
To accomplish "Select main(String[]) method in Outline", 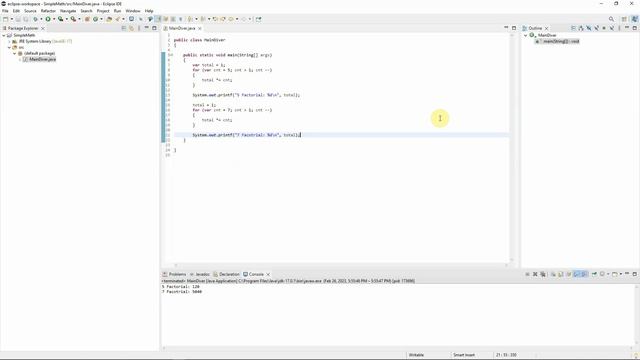I will (x=558, y=41).
